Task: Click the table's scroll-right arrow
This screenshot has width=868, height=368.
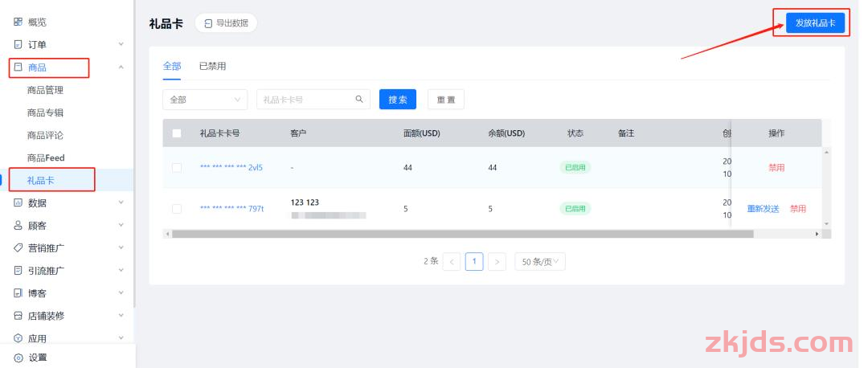Action: tap(817, 234)
